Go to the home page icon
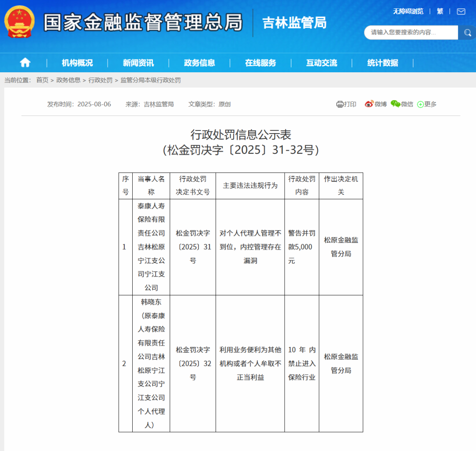 click(25, 63)
